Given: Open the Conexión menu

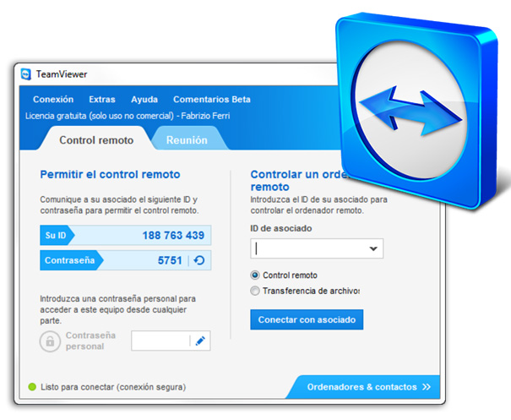Looking at the screenshot, I should pos(53,99).
